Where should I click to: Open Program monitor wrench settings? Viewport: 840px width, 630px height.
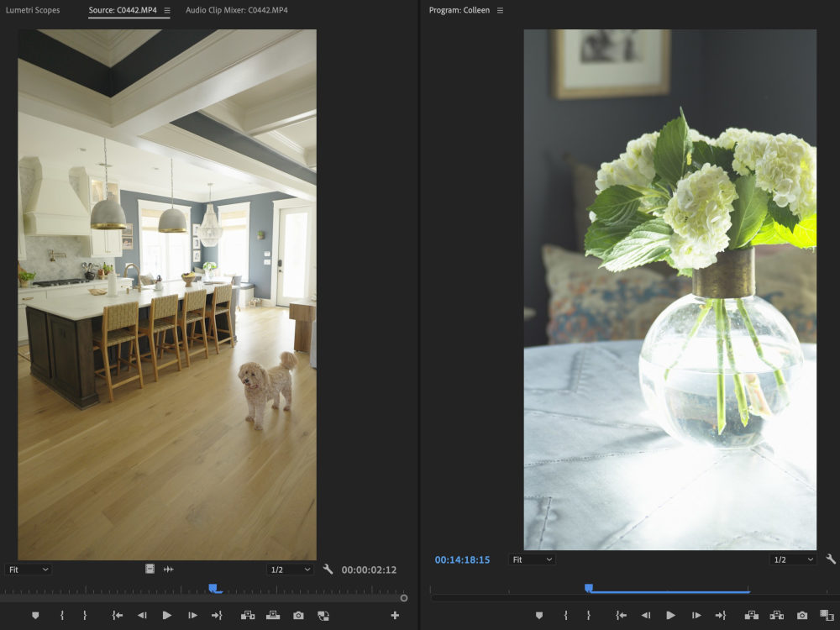(x=831, y=559)
